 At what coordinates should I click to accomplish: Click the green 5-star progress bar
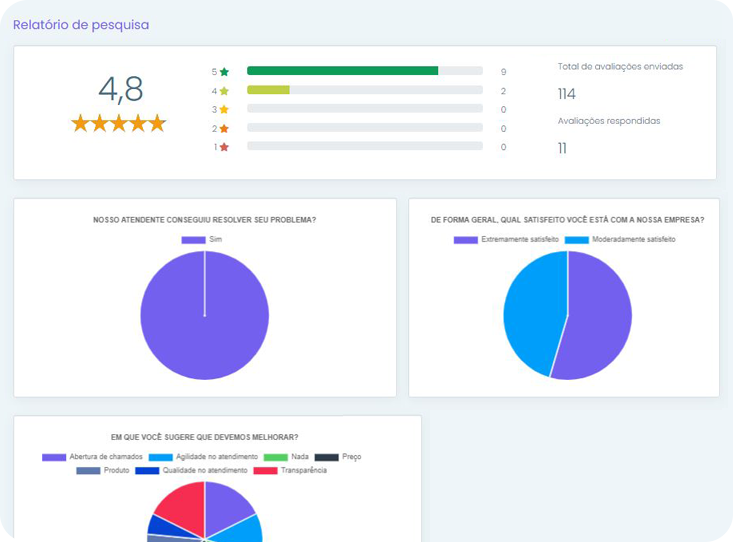pyautogui.click(x=342, y=71)
